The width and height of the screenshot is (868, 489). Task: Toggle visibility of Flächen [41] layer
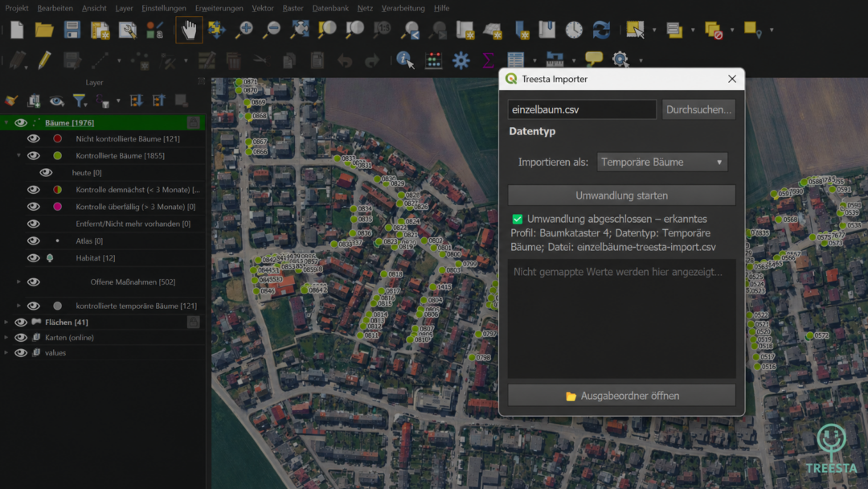pos(20,323)
